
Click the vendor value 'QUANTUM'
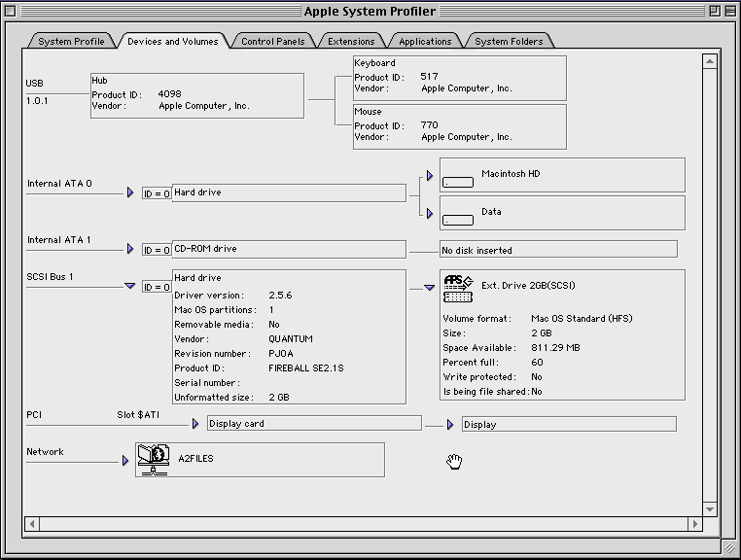click(291, 339)
